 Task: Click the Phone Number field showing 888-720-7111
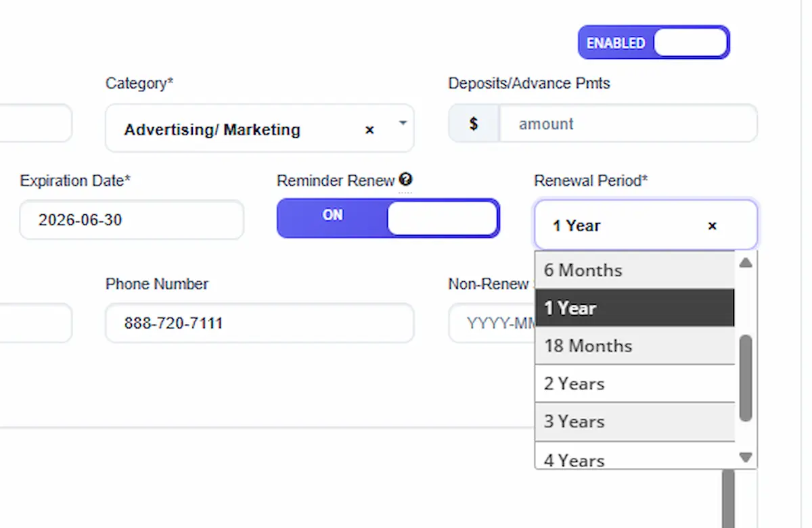(260, 323)
